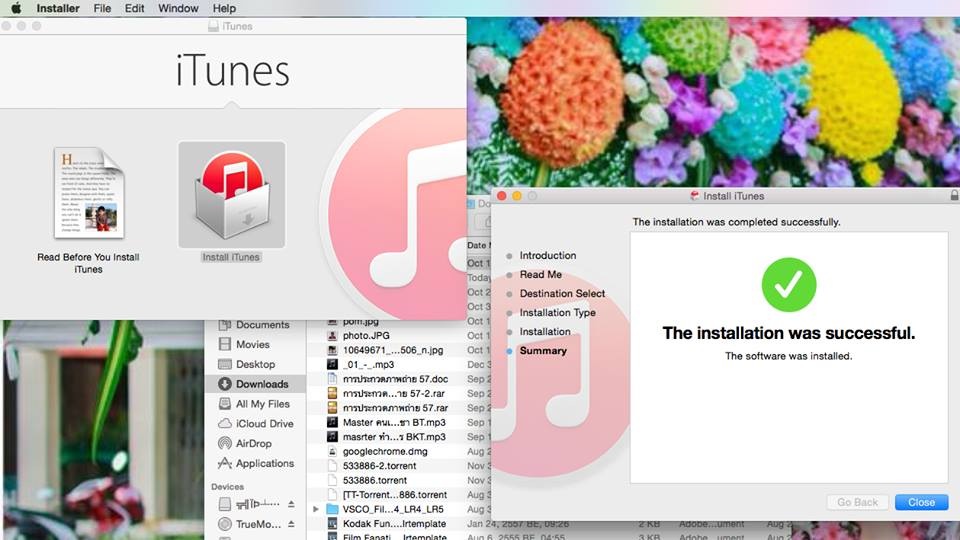
Task: Select the Master ... BT.mp3 file
Action: click(x=394, y=422)
